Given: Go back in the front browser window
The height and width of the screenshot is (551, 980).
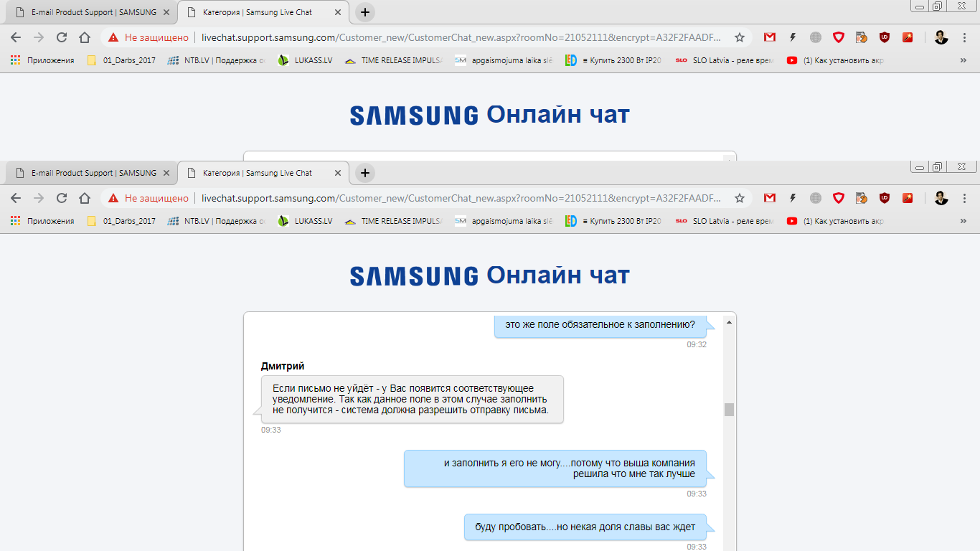Looking at the screenshot, I should tap(16, 198).
